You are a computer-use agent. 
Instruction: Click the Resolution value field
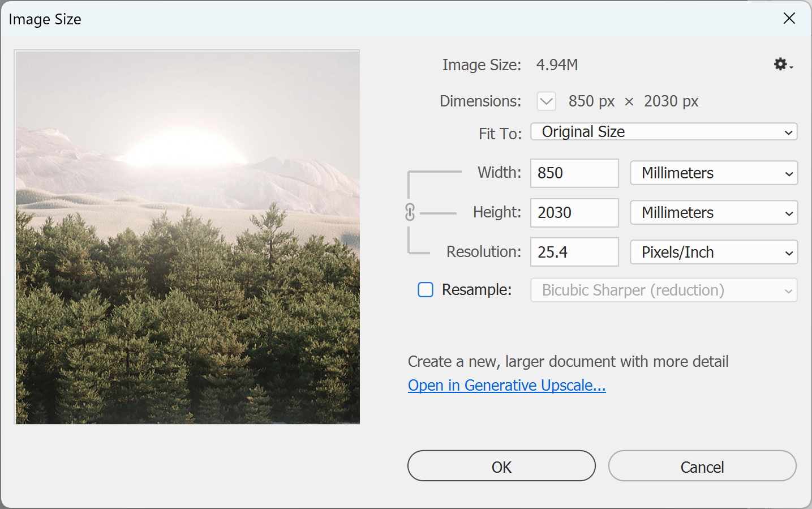574,252
